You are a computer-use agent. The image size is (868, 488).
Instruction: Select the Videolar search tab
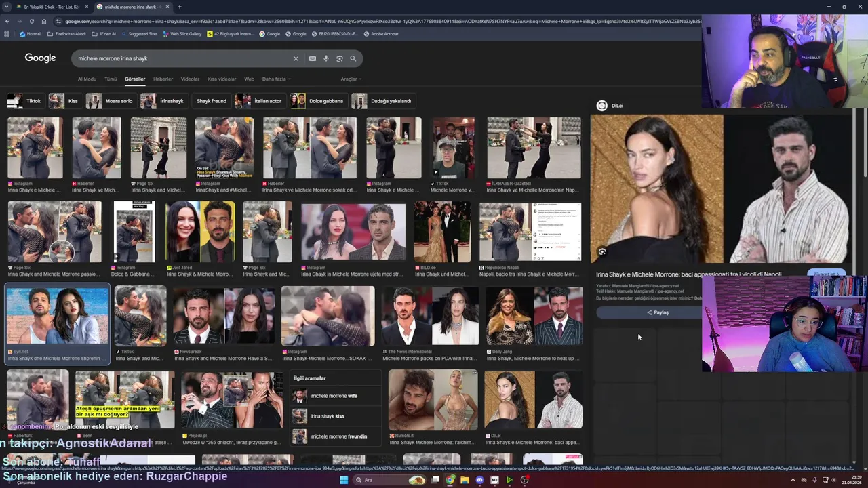[190, 79]
